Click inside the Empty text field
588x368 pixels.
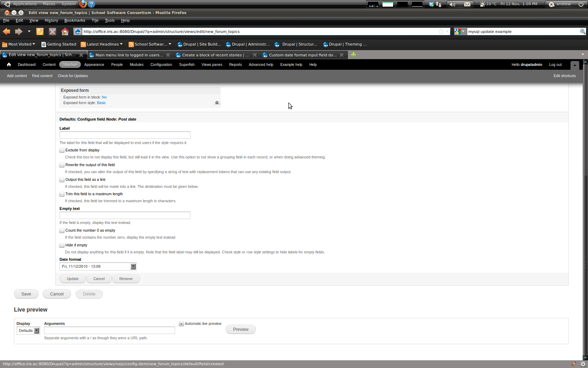tap(125, 215)
